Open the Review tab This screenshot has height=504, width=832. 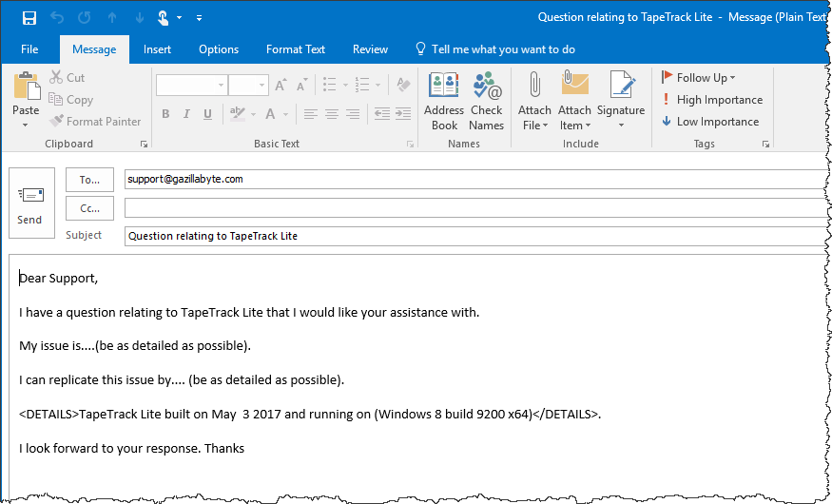click(371, 49)
